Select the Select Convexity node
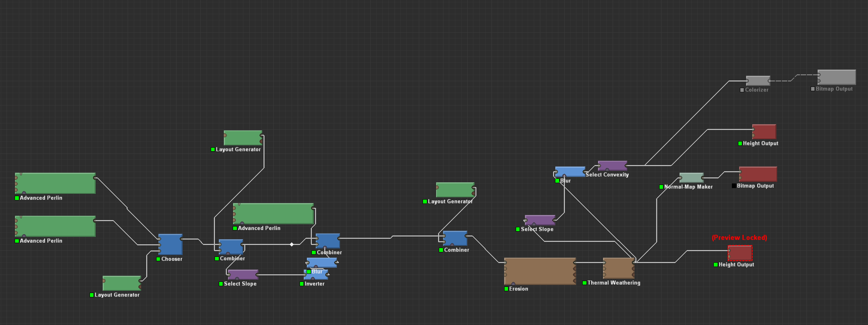Screen dimensions: 868x325 pos(613,166)
